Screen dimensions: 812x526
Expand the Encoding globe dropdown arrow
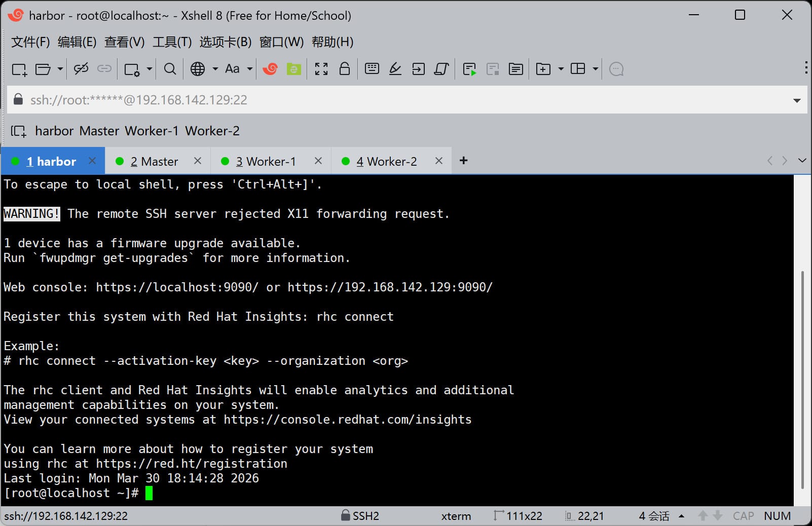point(215,69)
